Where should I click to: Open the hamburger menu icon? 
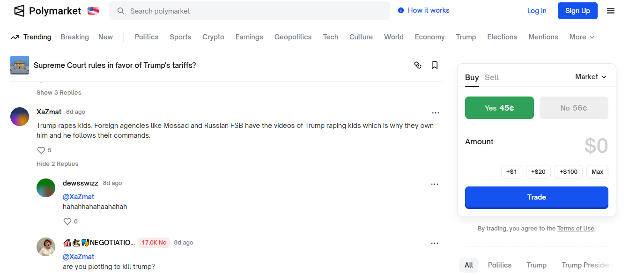pos(611,11)
